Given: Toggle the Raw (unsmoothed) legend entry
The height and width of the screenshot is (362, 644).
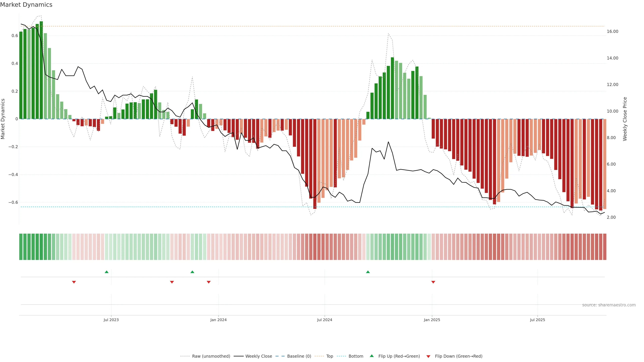Looking at the screenshot, I should point(211,356).
